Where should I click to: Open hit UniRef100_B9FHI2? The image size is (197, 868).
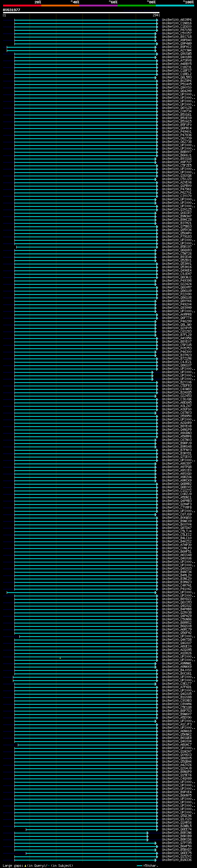click(x=176, y=47)
